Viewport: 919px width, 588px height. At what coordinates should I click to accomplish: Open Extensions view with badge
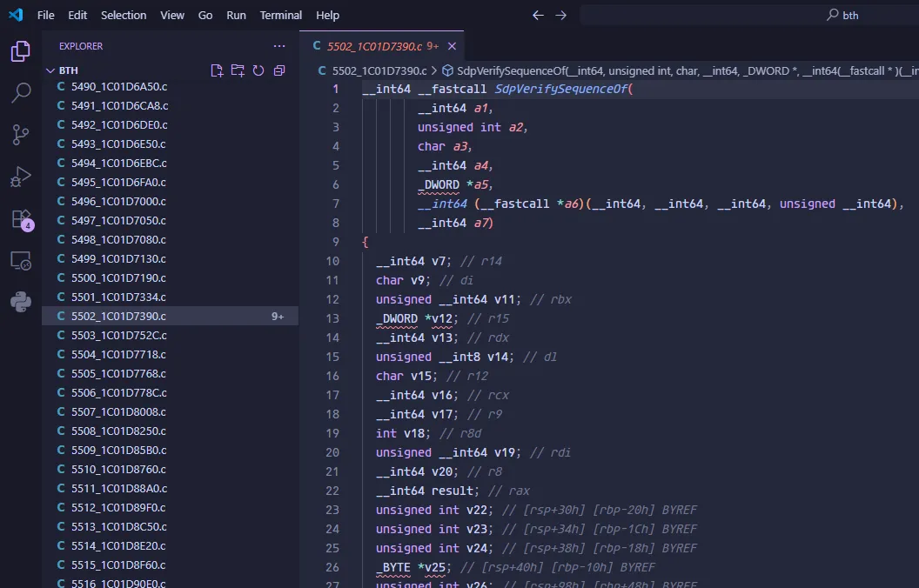tap(21, 218)
